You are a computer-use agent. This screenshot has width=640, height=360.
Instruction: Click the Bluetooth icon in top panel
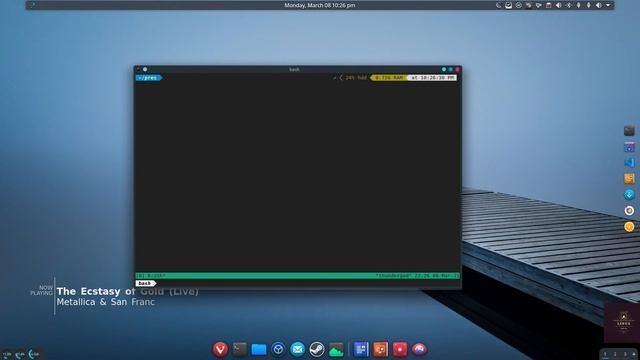[x=569, y=5]
